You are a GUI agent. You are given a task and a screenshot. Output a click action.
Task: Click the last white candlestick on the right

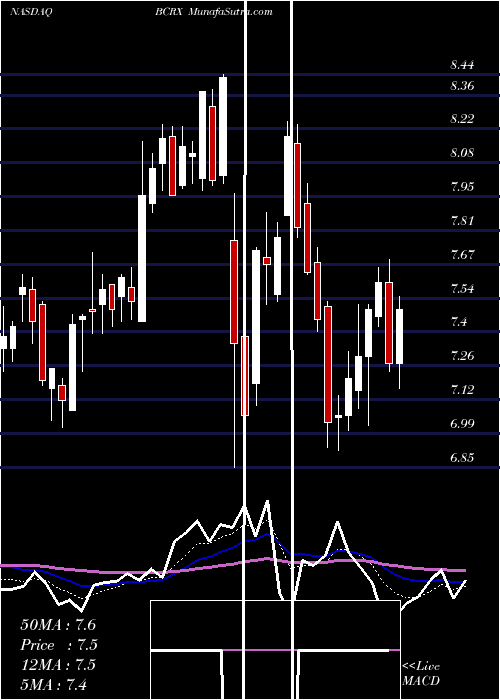coord(400,342)
